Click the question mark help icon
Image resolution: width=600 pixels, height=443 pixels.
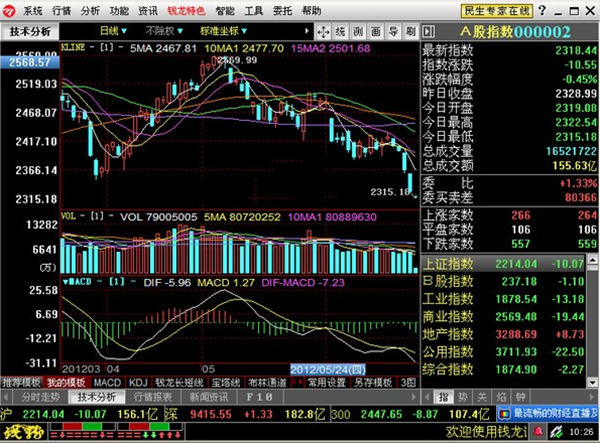tap(542, 10)
